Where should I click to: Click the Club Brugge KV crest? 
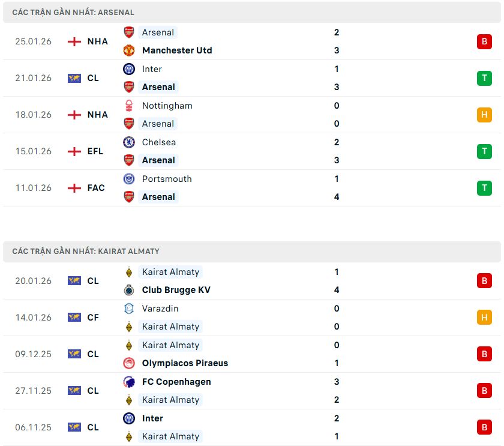(129, 290)
